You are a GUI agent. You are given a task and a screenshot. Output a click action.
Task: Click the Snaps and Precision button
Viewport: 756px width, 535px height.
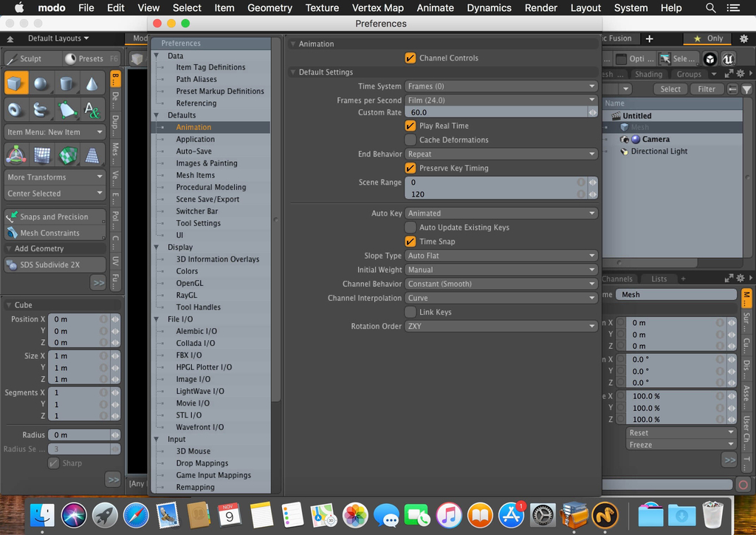tap(54, 217)
